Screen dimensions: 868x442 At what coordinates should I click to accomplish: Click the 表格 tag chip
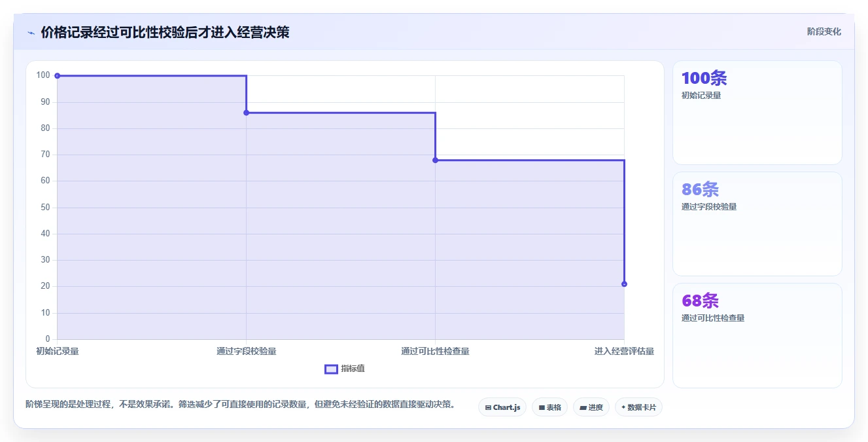point(549,407)
